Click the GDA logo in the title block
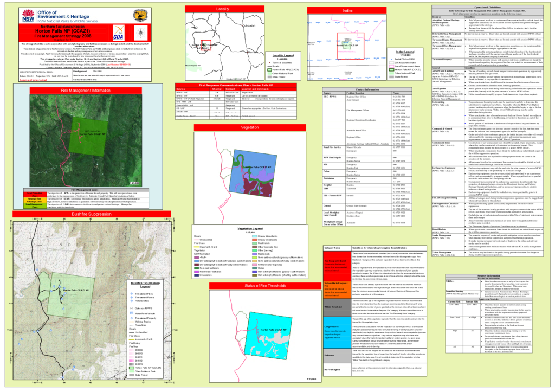Image resolution: width=555 pixels, height=392 pixels. pyautogui.click(x=119, y=33)
